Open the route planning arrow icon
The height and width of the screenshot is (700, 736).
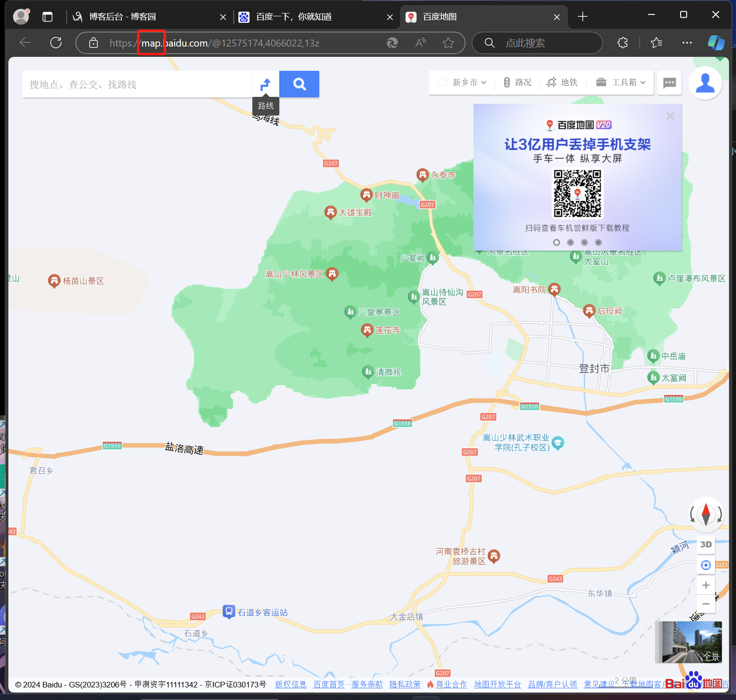tap(265, 84)
